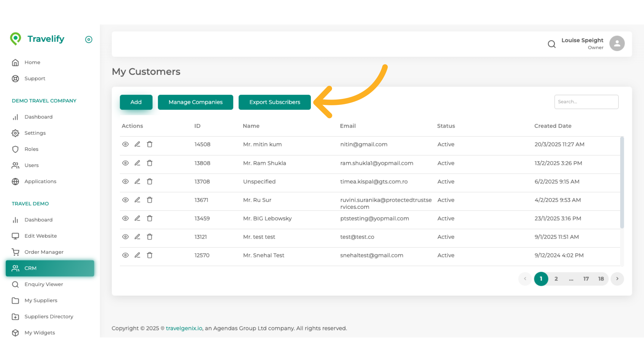Open the Applications section

click(x=40, y=181)
